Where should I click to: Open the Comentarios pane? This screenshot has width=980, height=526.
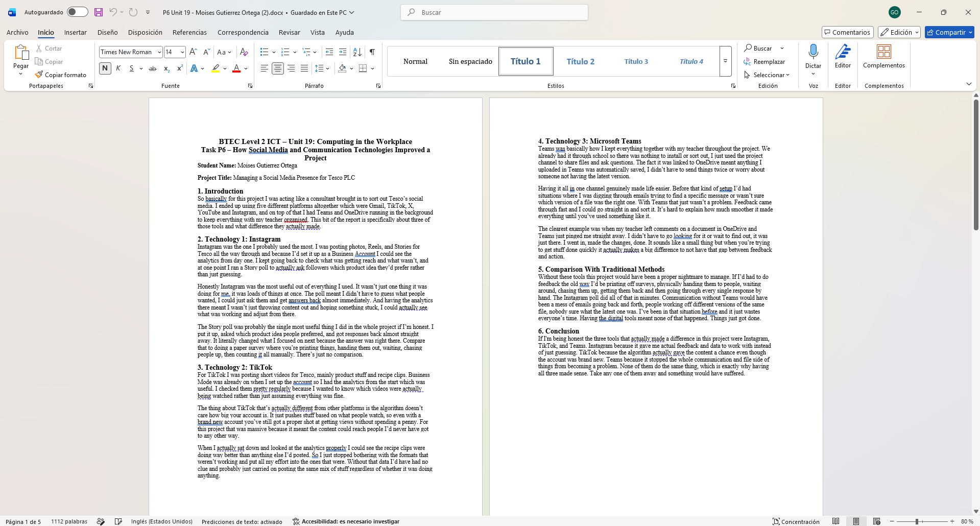point(848,32)
